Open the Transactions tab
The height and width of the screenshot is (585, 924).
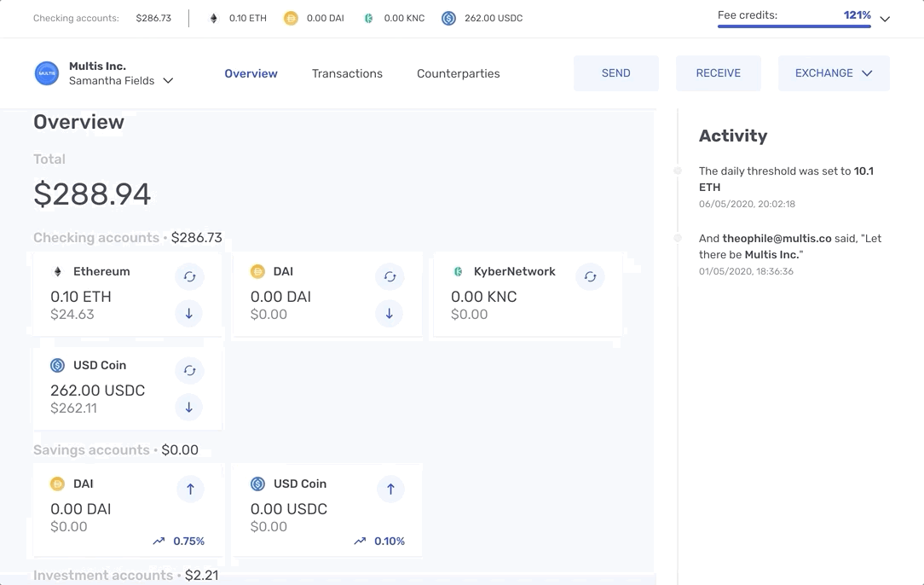347,73
